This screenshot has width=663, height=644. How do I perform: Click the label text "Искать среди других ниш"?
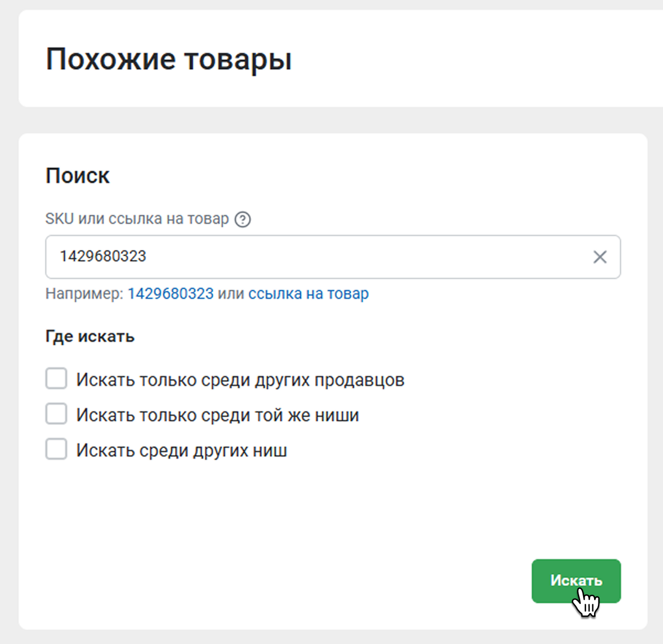click(181, 450)
